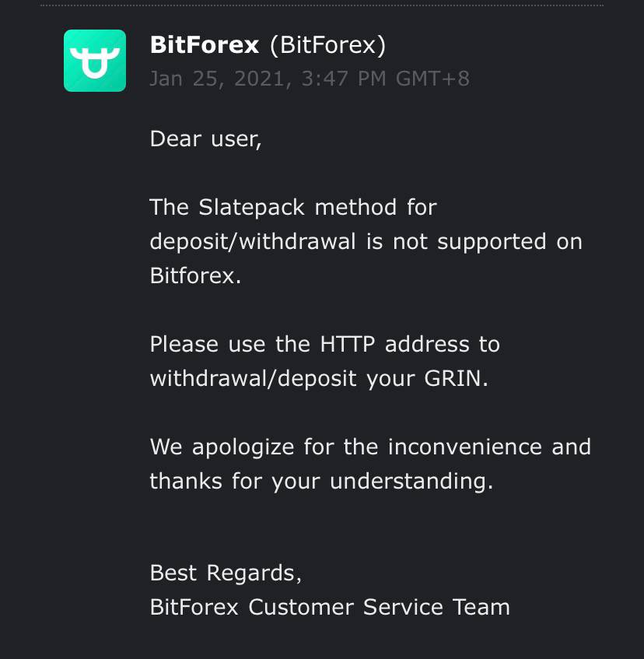Click the 'We apologize' sentence start
644x659 pixels.
pos(222,447)
